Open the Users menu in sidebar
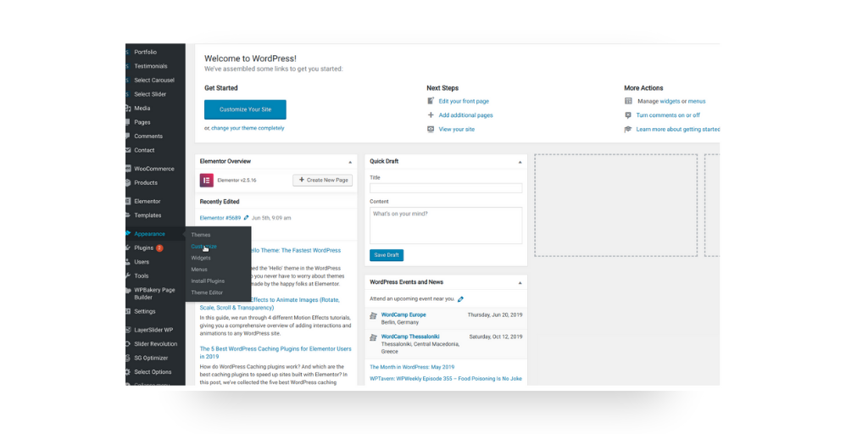 click(x=142, y=262)
